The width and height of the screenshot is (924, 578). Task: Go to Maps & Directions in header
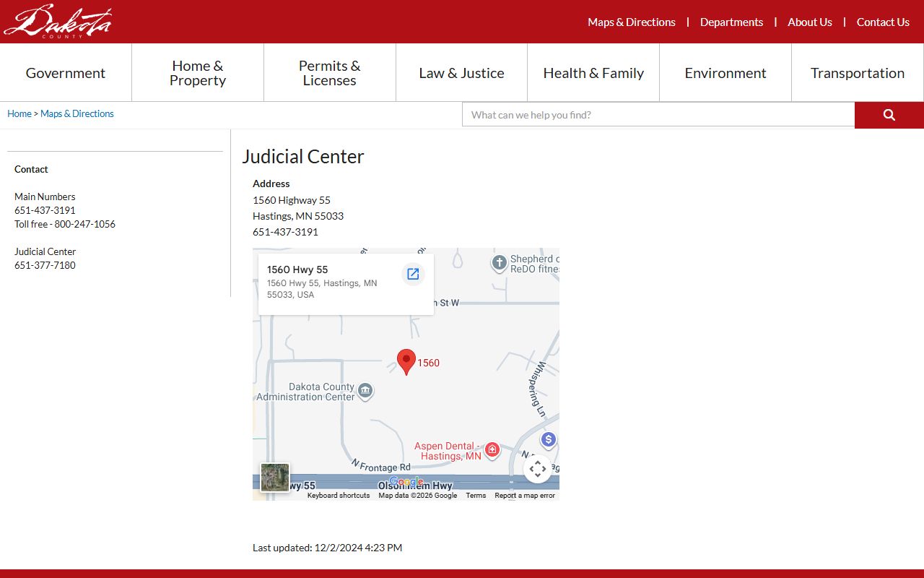point(632,22)
